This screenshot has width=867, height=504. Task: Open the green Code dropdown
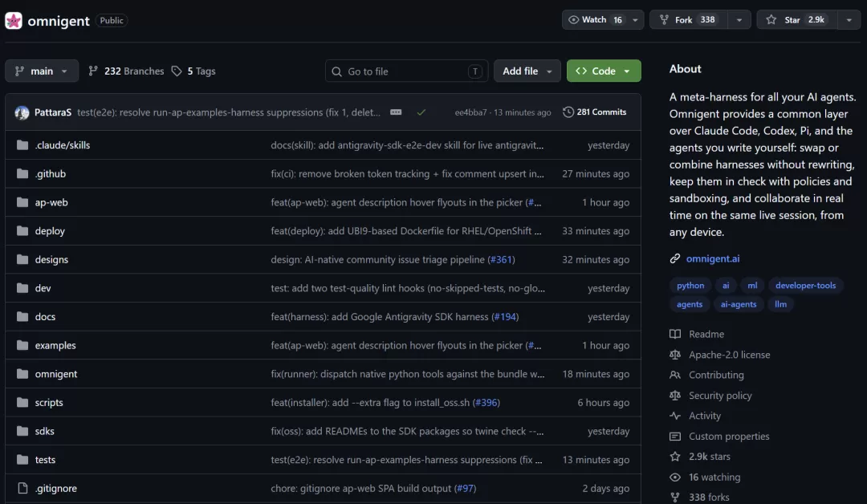[604, 71]
